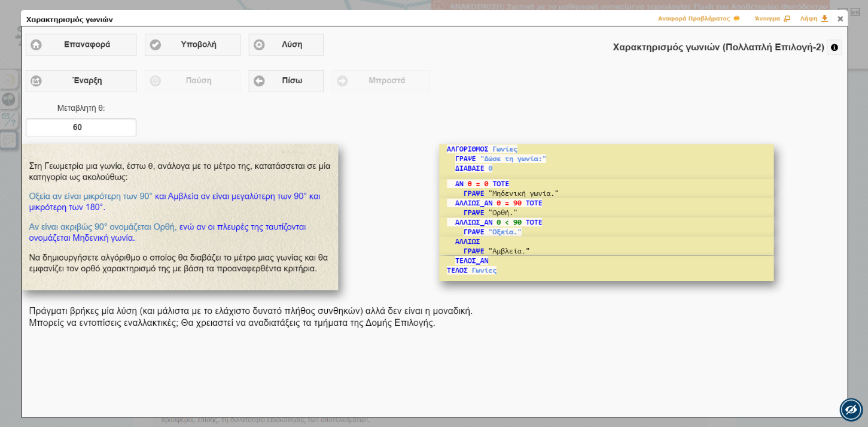The width and height of the screenshot is (868, 427).
Task: Show the solution via Λύση button
Action: point(286,45)
